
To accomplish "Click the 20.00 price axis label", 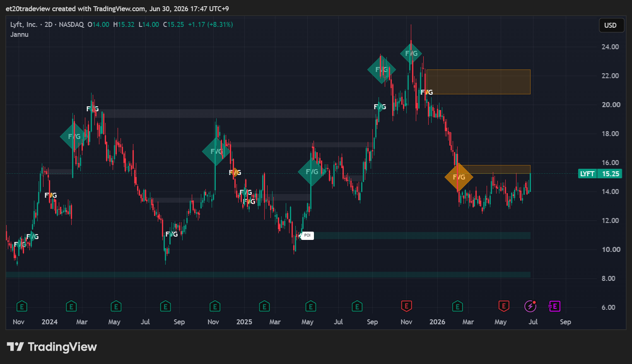I will [x=611, y=105].
